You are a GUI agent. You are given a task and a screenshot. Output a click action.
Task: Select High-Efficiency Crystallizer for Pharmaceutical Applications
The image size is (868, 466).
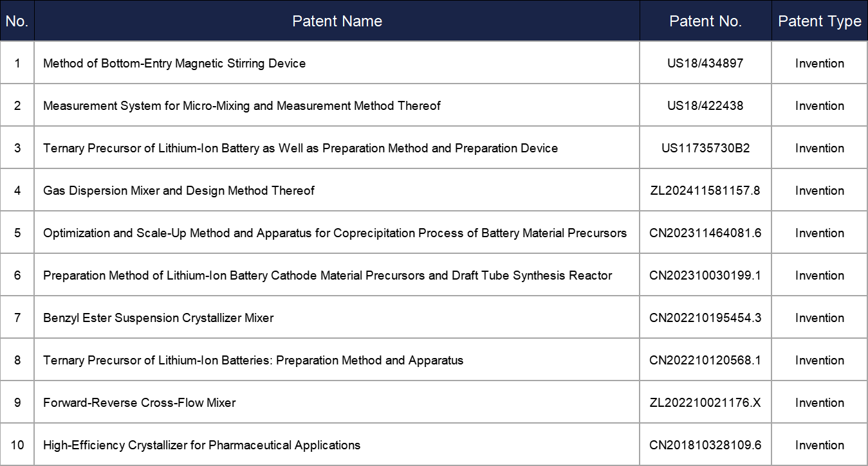[201, 445]
